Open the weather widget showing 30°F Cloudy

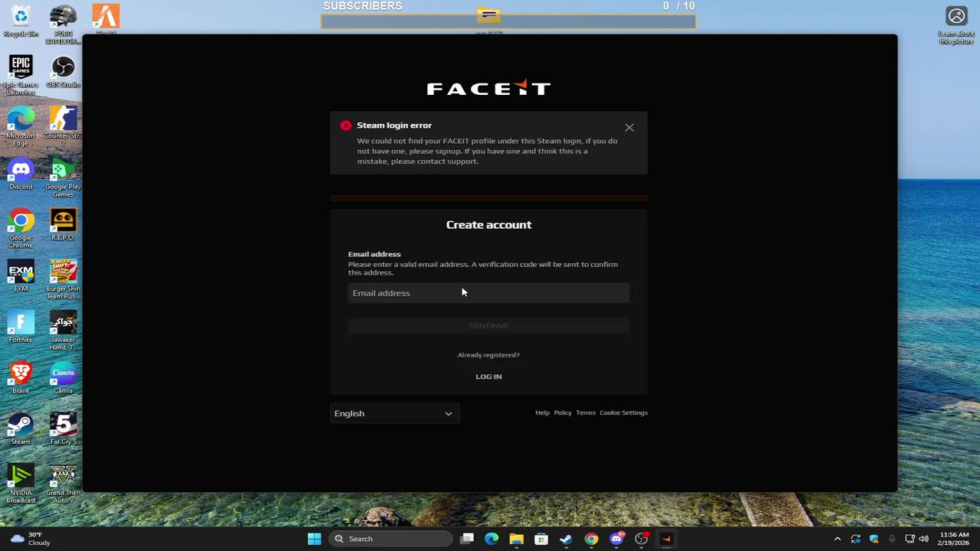[x=31, y=539]
